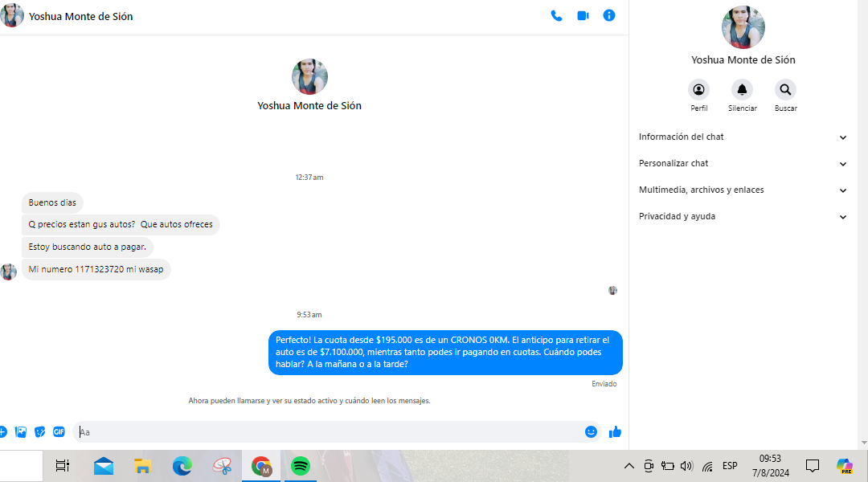Click message 'Estoy buscando auto a pagar.'
Screen dimensions: 868x482
coord(88,247)
